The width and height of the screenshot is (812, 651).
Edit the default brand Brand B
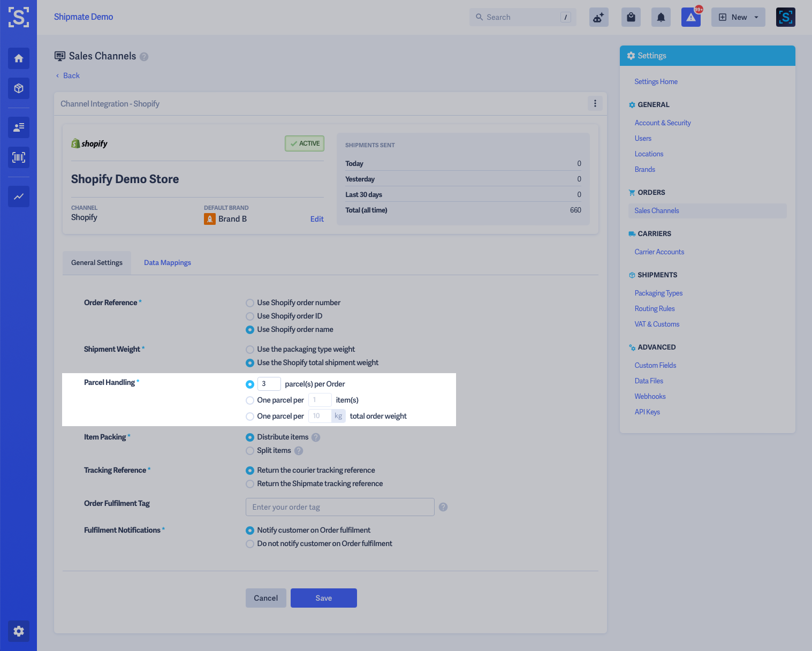(x=317, y=218)
